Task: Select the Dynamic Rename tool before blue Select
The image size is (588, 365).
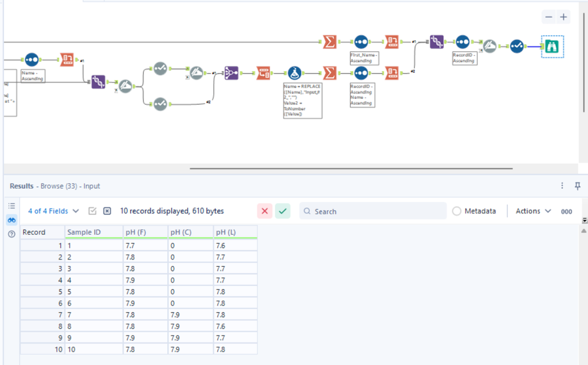Action: point(490,46)
